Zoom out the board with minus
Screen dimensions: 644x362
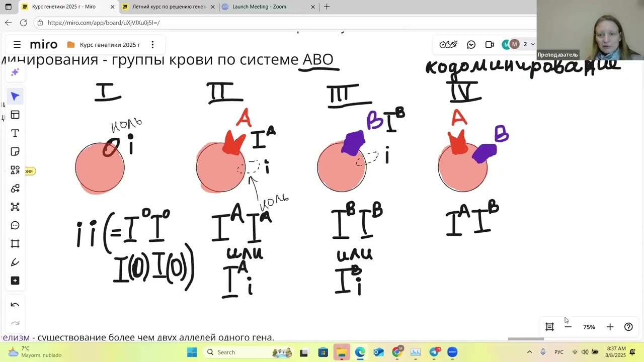pos(568,327)
